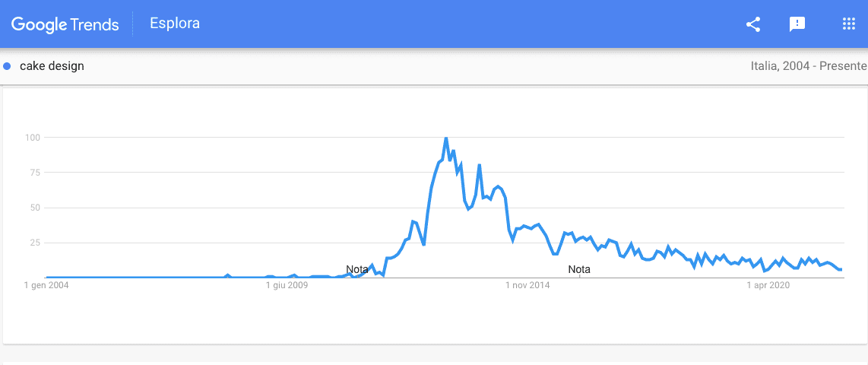Select the blue dot beside cake design
Screen dimensions: 868x365
[x=7, y=66]
